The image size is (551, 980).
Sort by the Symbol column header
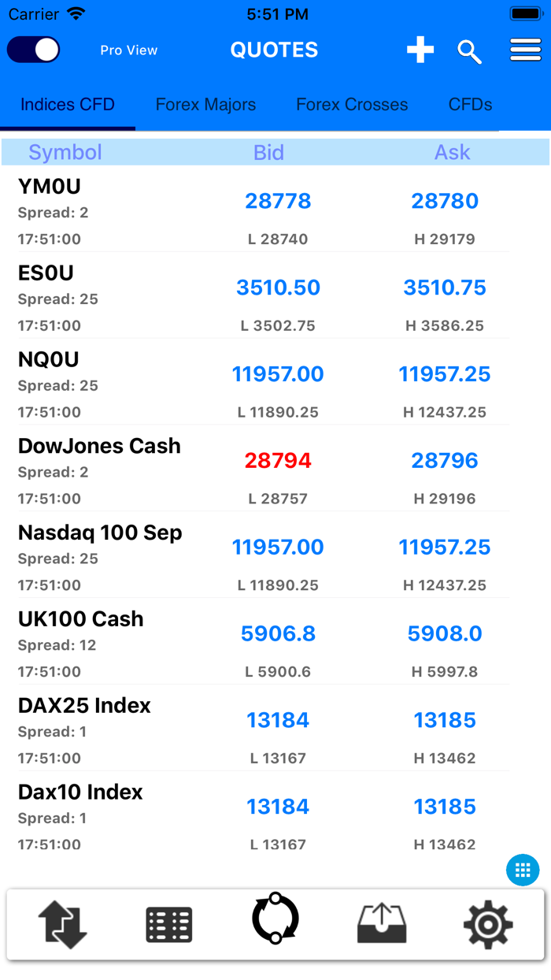pyautogui.click(x=65, y=151)
